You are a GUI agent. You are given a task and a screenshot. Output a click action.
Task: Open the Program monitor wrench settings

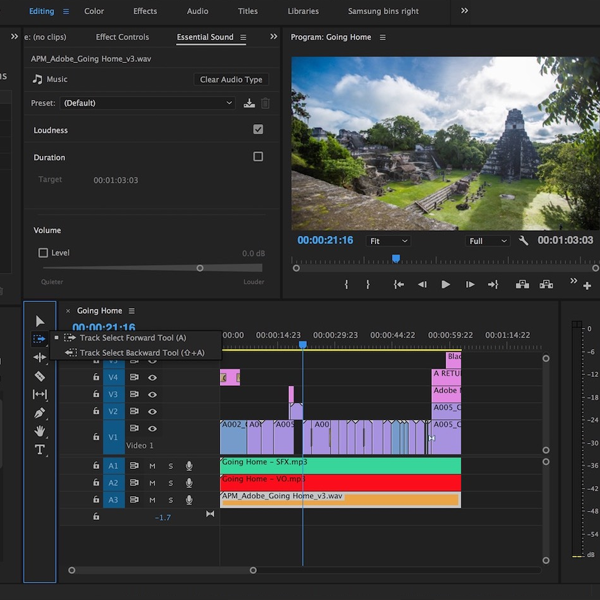pyautogui.click(x=523, y=241)
